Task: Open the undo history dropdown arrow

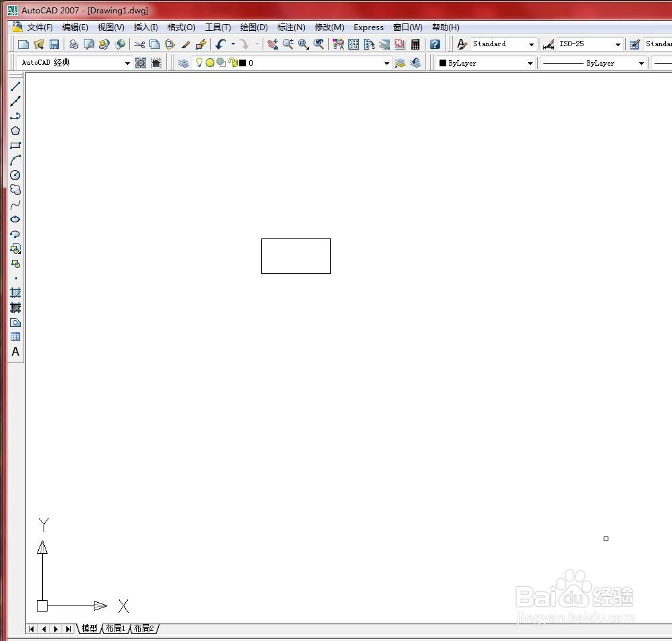Action: (x=233, y=44)
